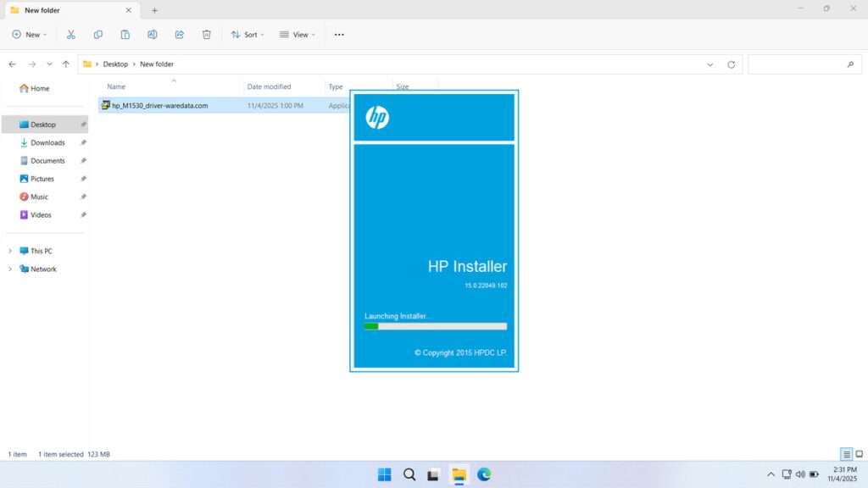This screenshot has height=488, width=868.
Task: Open the View options dropdown
Action: [297, 34]
